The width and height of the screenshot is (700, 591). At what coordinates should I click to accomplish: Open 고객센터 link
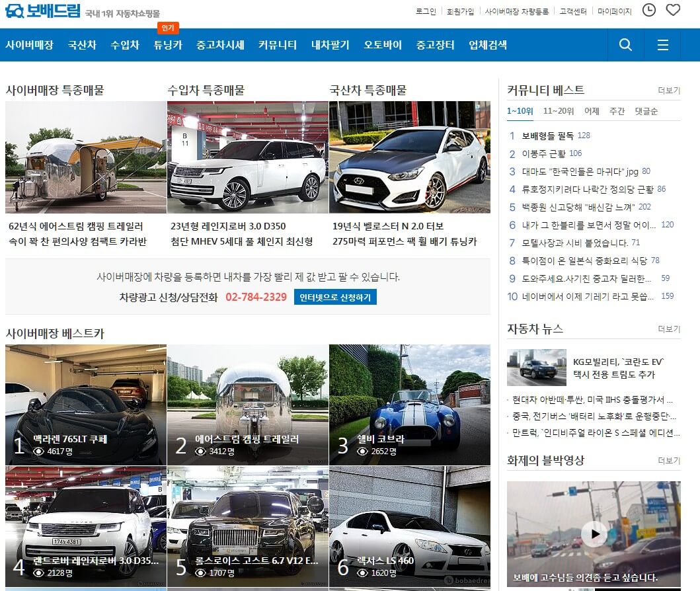573,12
